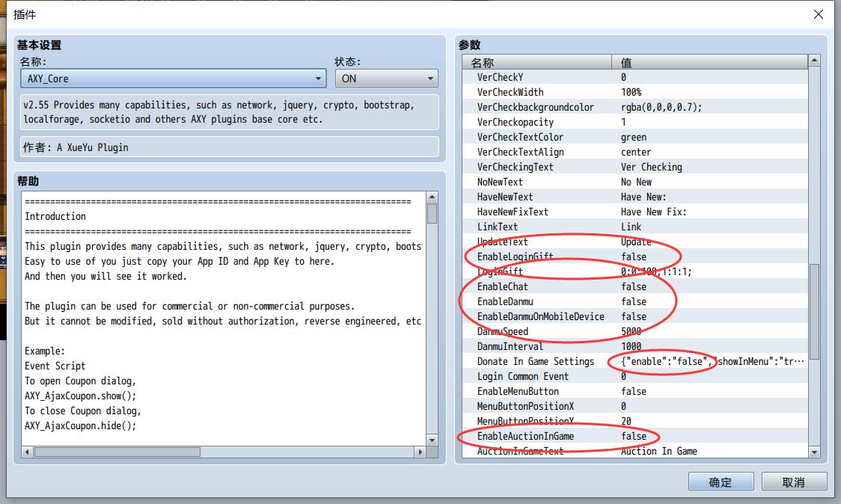Image resolution: width=841 pixels, height=504 pixels.
Task: Select the EnableChat parameter row
Action: (x=635, y=287)
